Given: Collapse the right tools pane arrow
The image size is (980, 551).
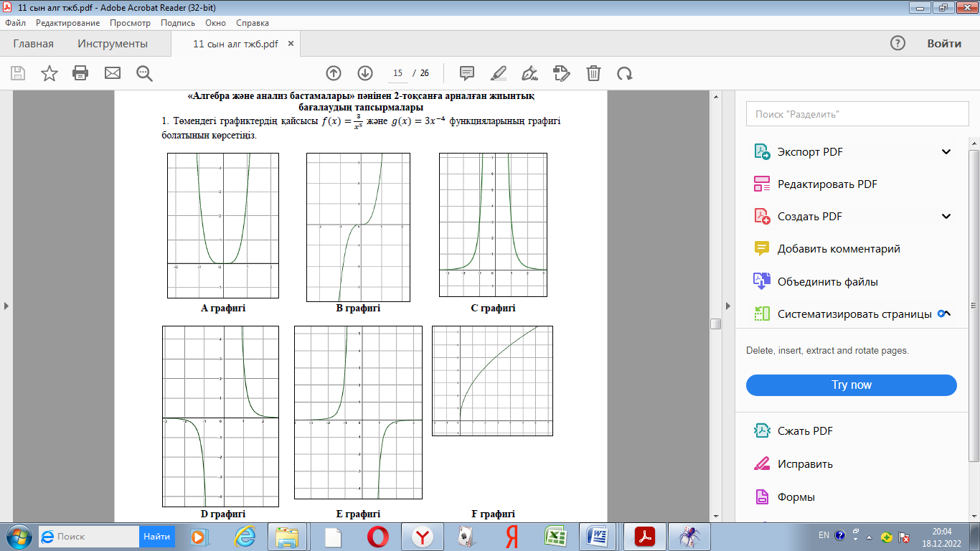Looking at the screenshot, I should [x=728, y=306].
